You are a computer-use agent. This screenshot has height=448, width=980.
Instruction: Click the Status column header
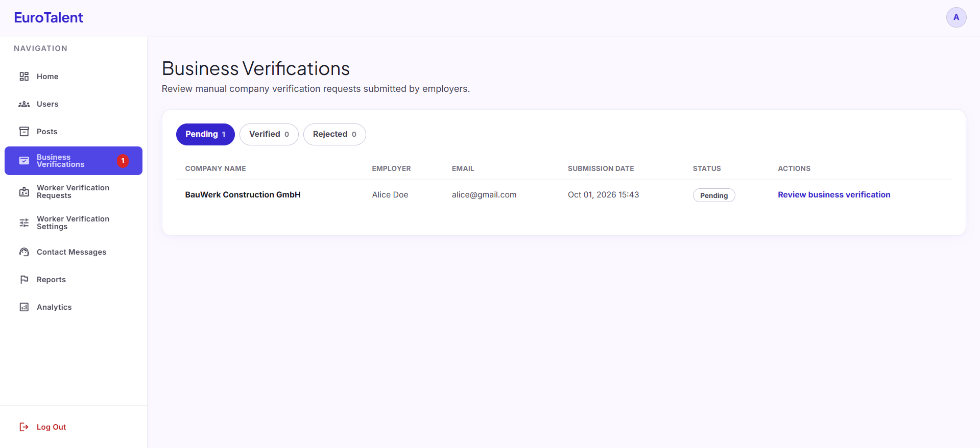[x=707, y=168]
